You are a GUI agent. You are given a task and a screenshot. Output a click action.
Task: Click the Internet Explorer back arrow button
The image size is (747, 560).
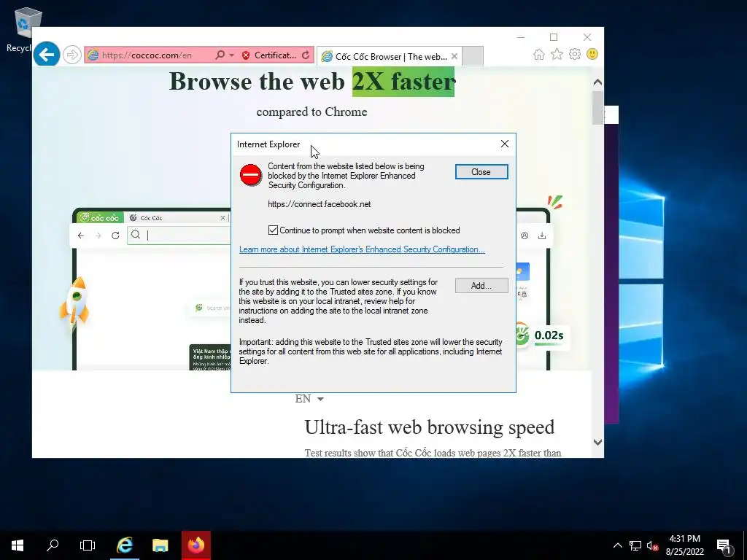[x=47, y=55]
